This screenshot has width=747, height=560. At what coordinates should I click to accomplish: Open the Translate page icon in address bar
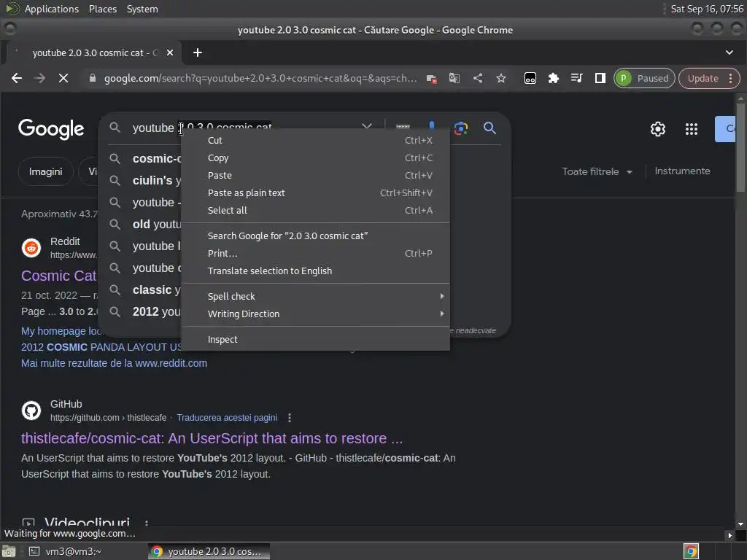(454, 78)
